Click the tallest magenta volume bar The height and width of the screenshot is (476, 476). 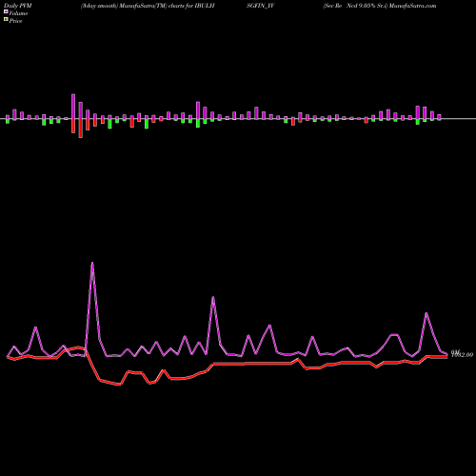coord(73,107)
